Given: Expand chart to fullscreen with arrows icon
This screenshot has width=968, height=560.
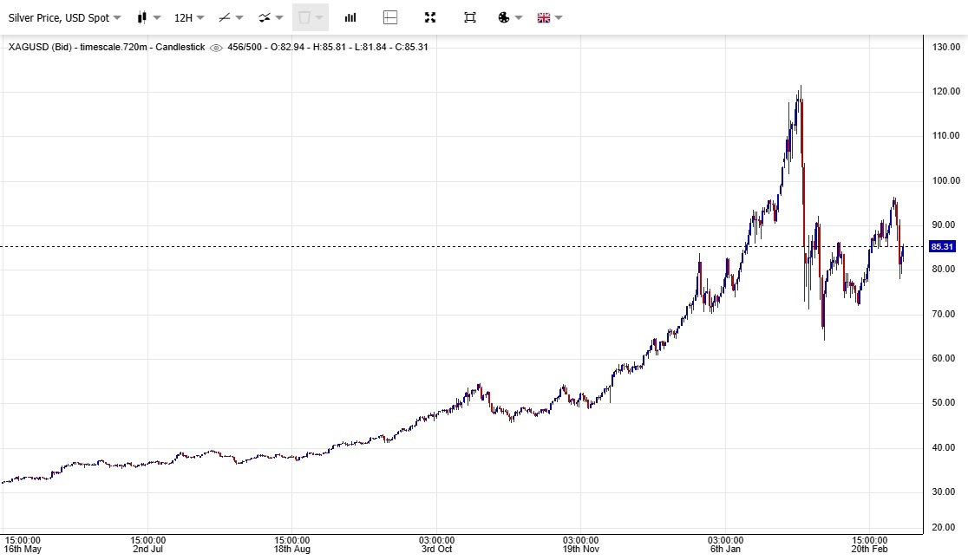Looking at the screenshot, I should click(430, 18).
